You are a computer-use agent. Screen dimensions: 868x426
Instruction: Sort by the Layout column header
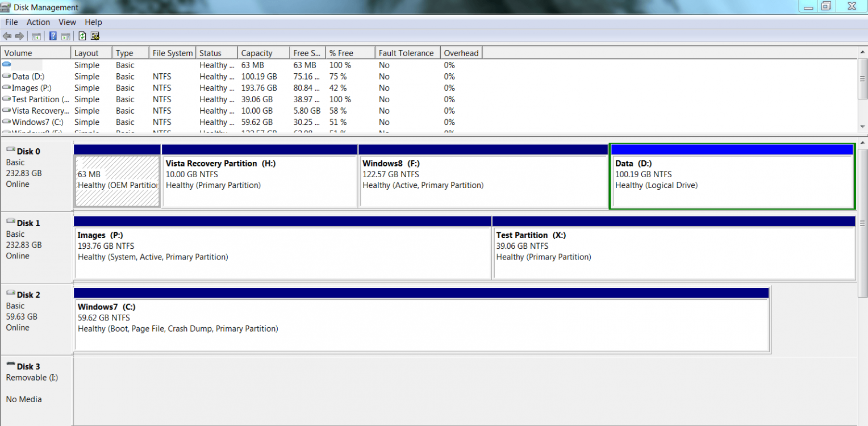point(91,53)
